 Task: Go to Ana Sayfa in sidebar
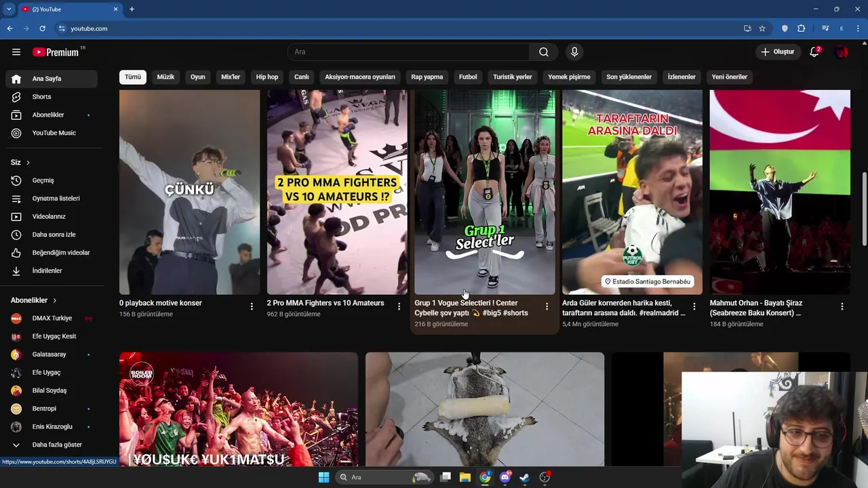52,79
